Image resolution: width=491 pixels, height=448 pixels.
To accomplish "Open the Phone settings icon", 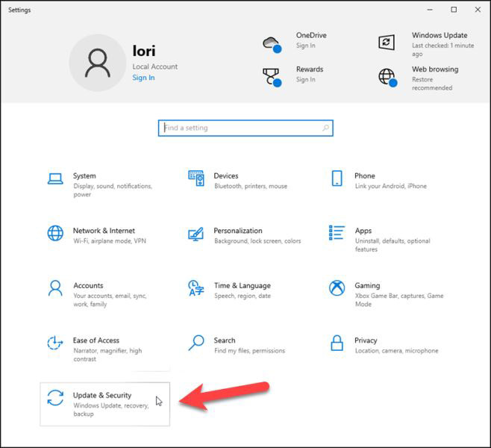I will coord(337,178).
